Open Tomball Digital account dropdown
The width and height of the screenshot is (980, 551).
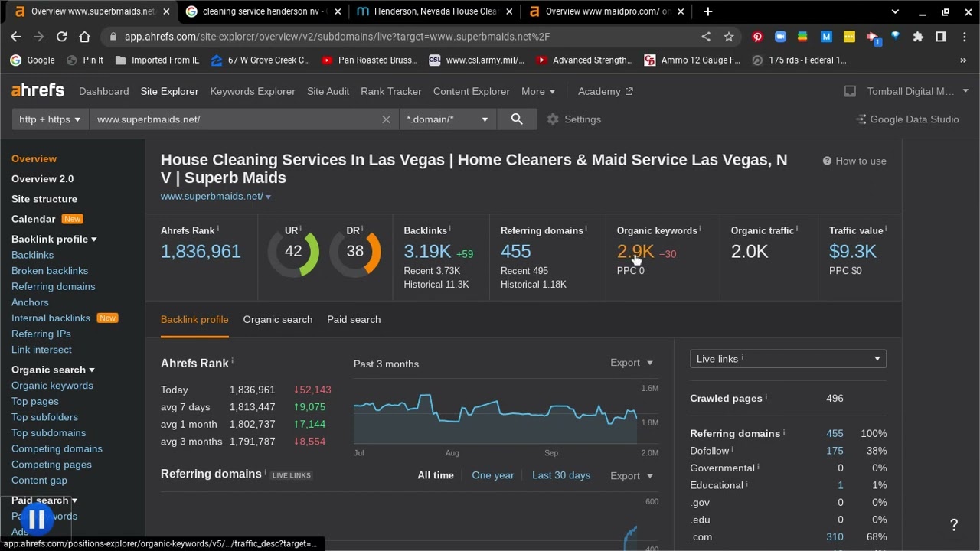(918, 91)
